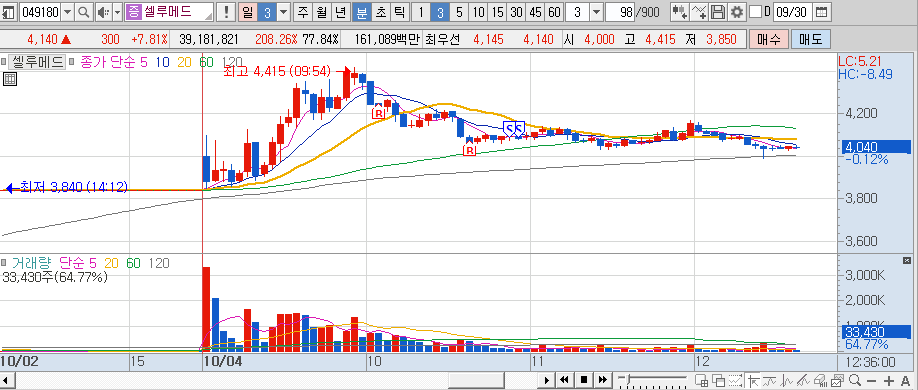Viewport: 918px width, 390px height.
Task: Click the 09/30 date input field
Action: (x=793, y=11)
